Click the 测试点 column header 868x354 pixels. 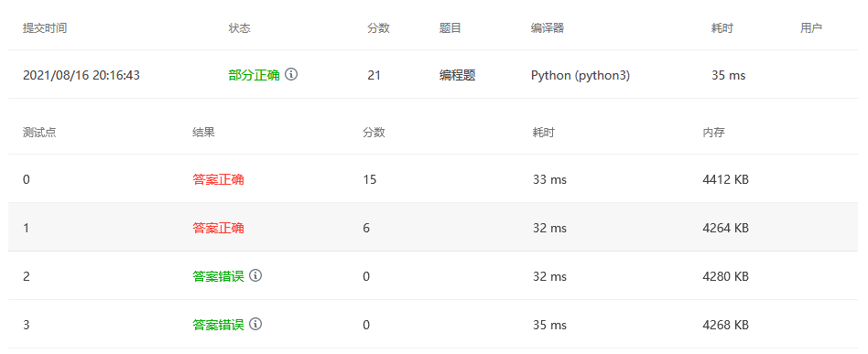39,133
